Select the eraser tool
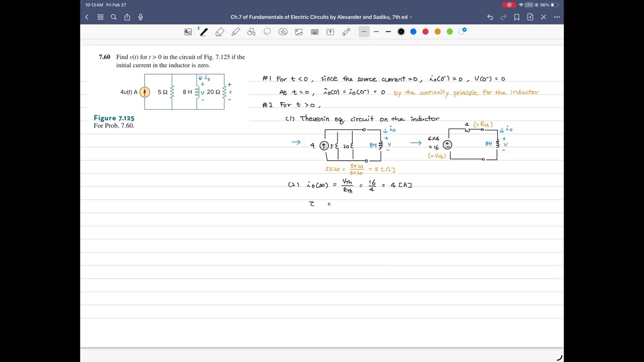The image size is (644, 362). coord(220,32)
